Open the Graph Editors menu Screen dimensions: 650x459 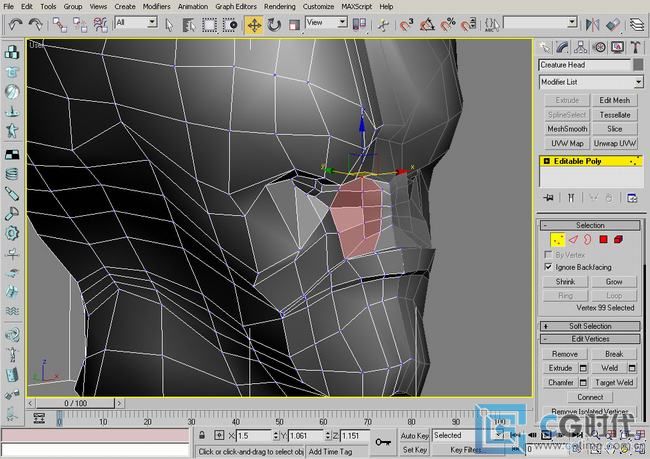[236, 7]
